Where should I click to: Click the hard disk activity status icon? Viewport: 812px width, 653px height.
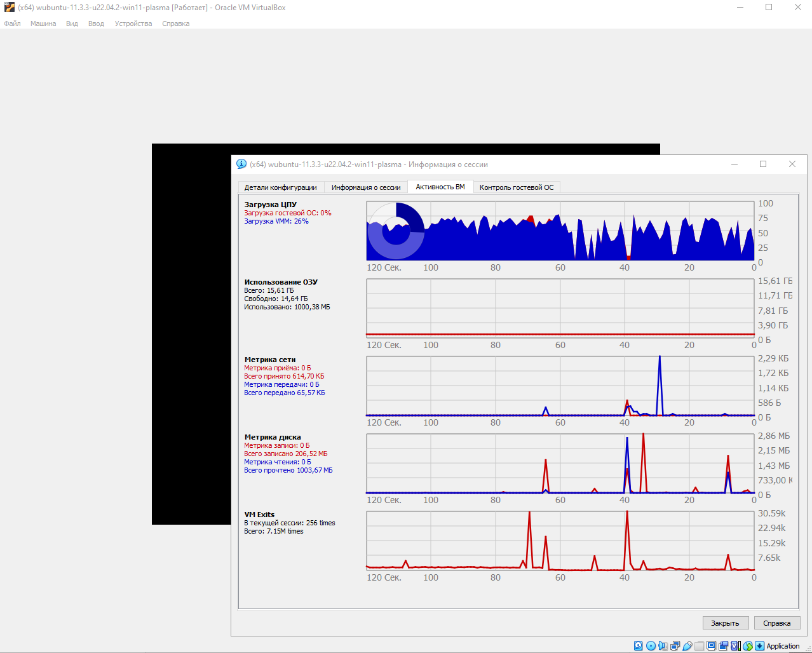(639, 646)
